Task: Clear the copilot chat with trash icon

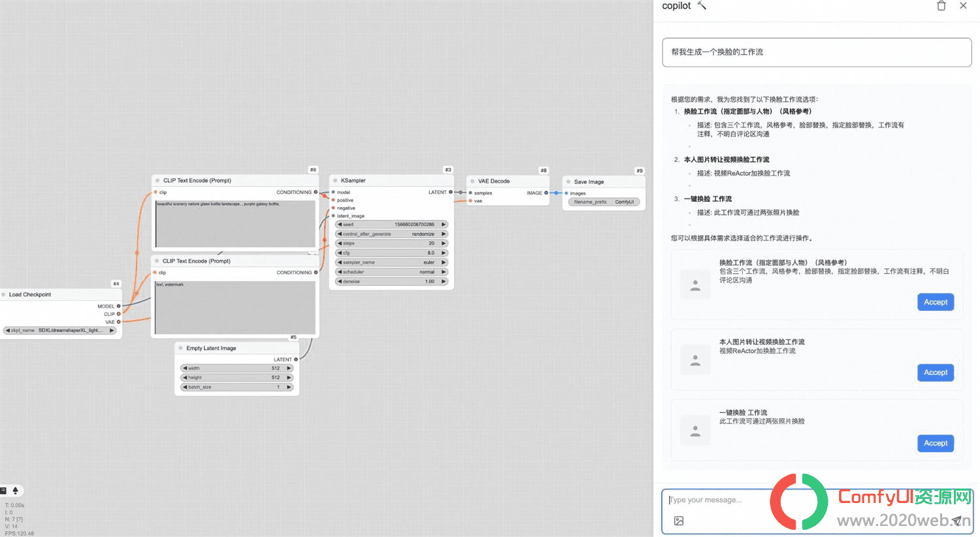Action: 941,6
